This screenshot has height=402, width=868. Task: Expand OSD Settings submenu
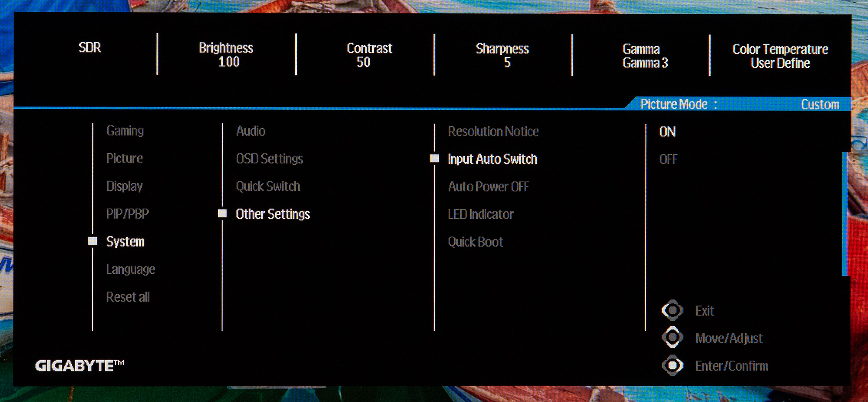click(269, 159)
